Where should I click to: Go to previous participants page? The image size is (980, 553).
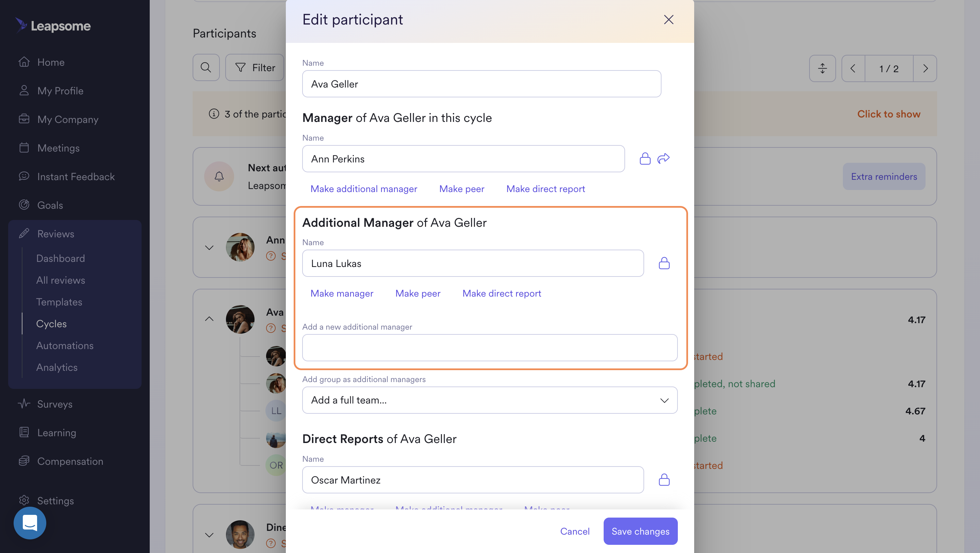click(x=853, y=68)
